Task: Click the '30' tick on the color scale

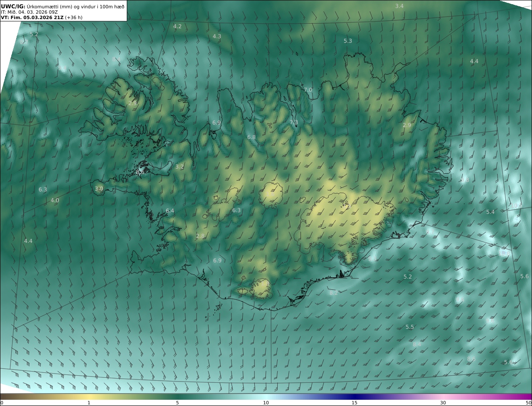Action: pos(443,403)
